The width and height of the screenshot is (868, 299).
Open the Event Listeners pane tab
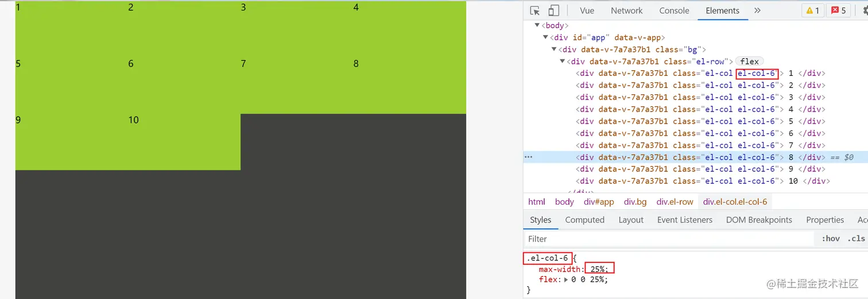pyautogui.click(x=684, y=220)
